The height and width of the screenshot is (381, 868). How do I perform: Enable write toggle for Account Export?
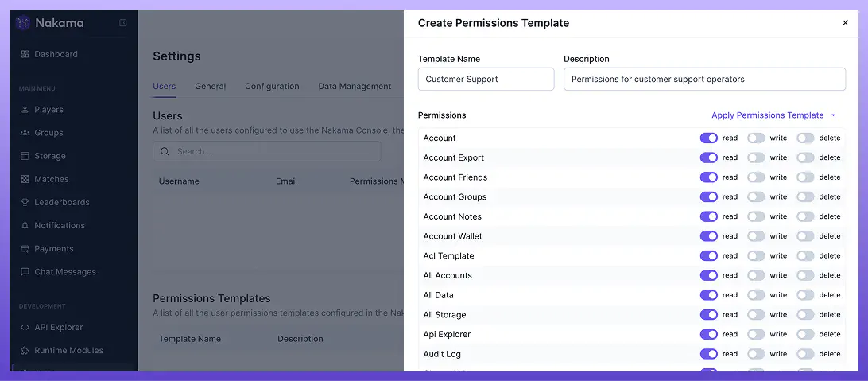pos(756,157)
